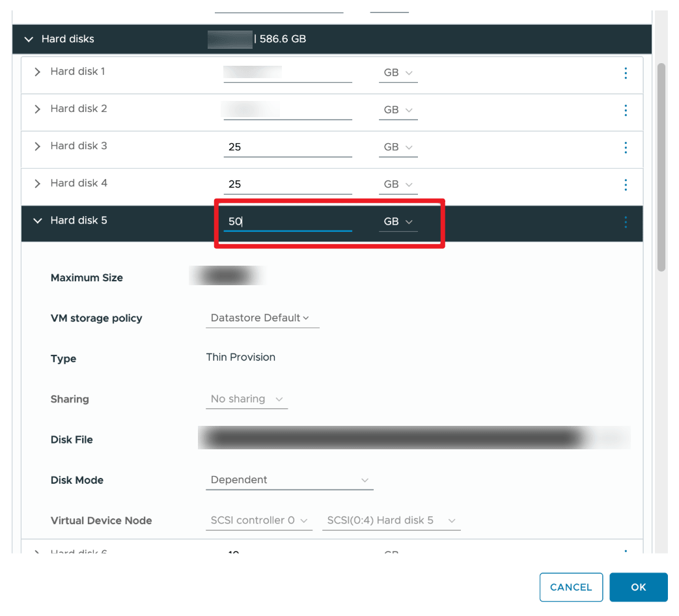Screen dimensions: 679x616
Task: Confirm changes with OK button
Action: tap(638, 587)
